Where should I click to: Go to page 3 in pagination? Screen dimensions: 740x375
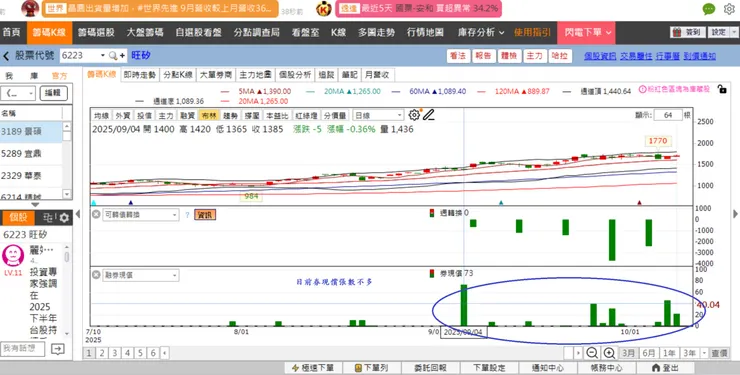tap(114, 353)
